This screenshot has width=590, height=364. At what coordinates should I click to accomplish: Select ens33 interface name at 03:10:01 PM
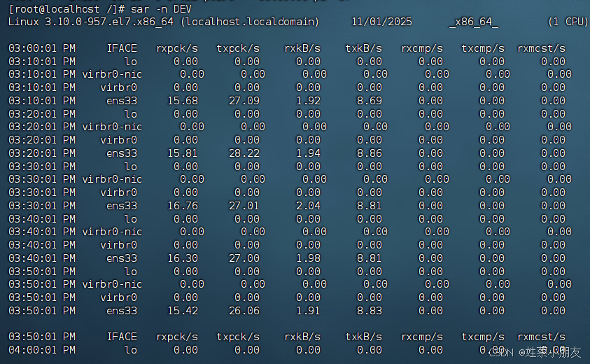click(122, 101)
